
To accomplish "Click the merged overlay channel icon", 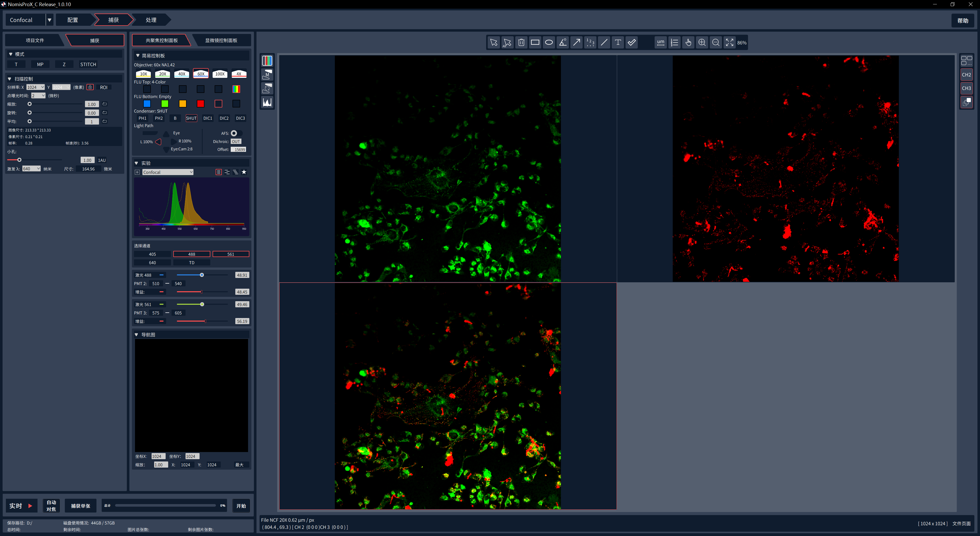I will tap(966, 102).
